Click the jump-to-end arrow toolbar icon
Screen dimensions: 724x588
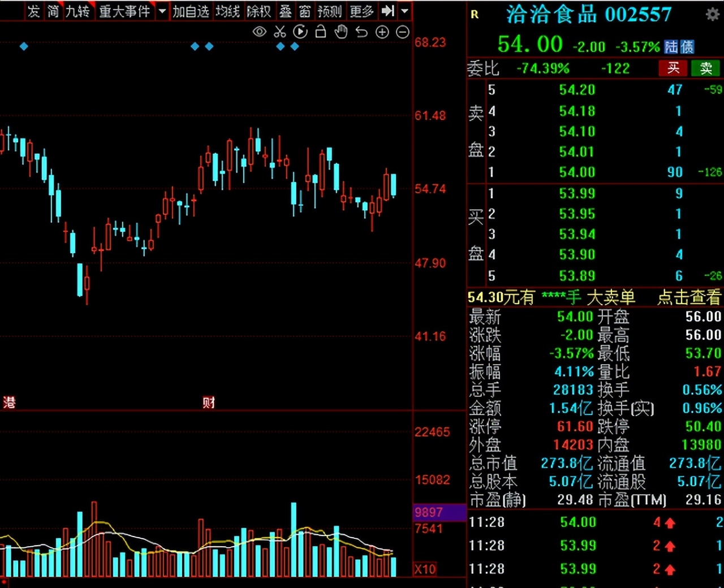pos(388,11)
